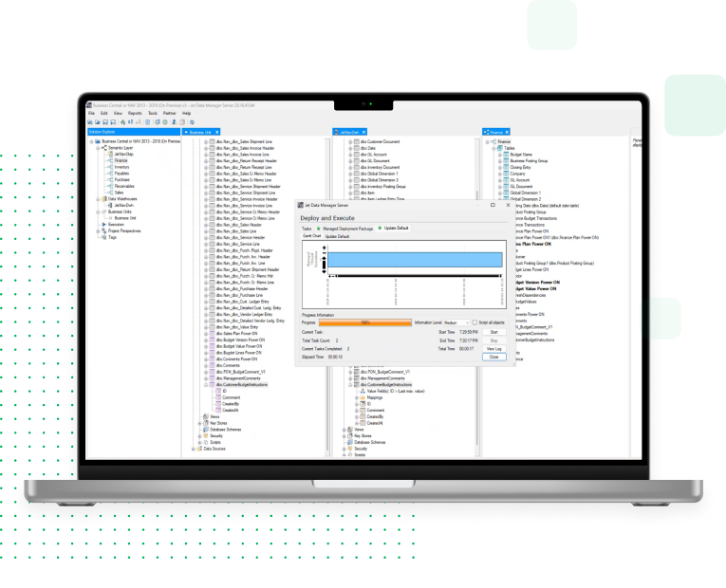Select Finance in the Solution Explorer tree
Image resolution: width=726 pixels, height=588 pixels.
121,161
